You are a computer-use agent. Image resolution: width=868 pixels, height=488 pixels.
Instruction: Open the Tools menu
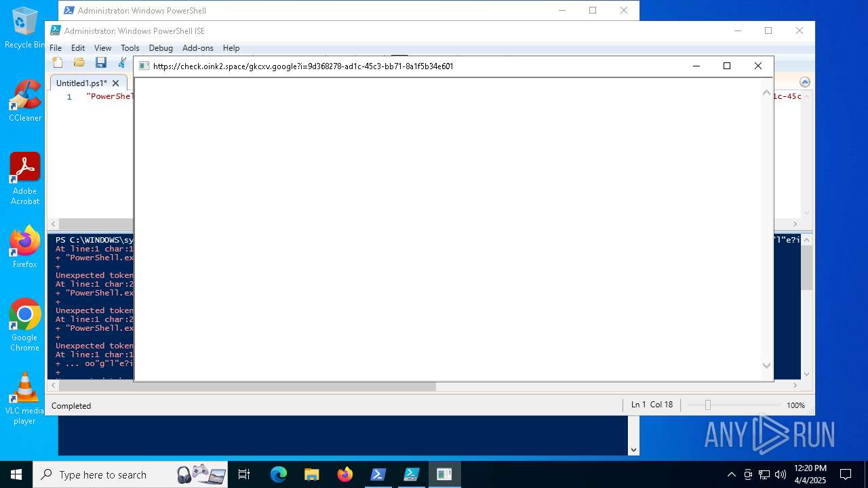coord(130,48)
